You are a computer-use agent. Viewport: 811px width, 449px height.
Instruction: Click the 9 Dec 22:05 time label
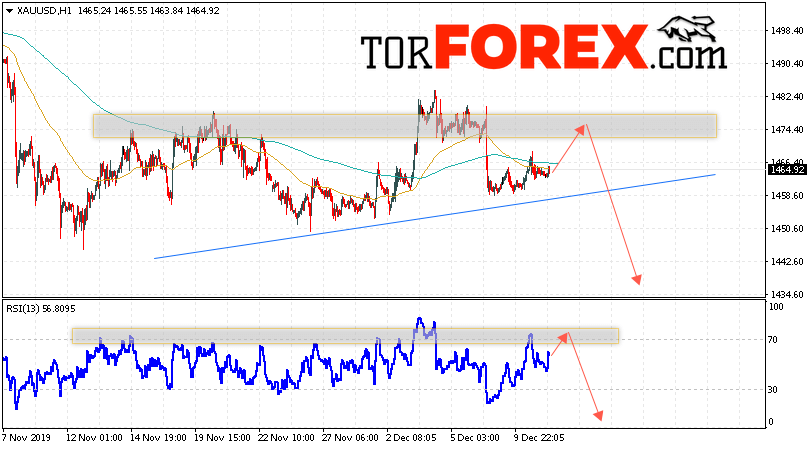[x=539, y=438]
